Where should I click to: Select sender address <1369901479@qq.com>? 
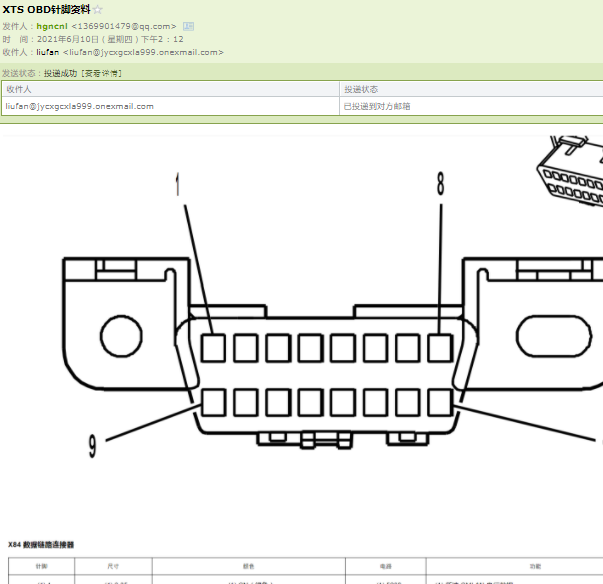click(x=124, y=26)
